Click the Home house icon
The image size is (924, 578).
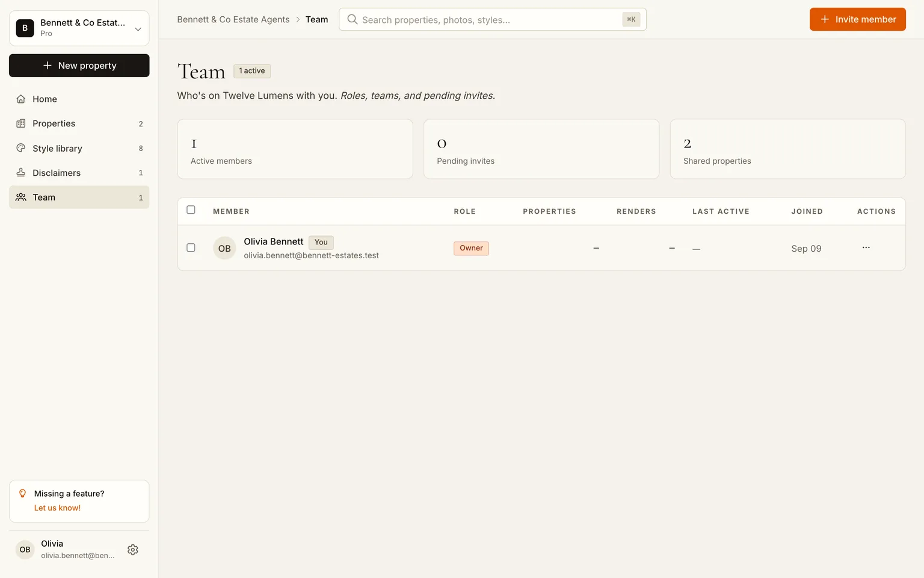pos(21,99)
